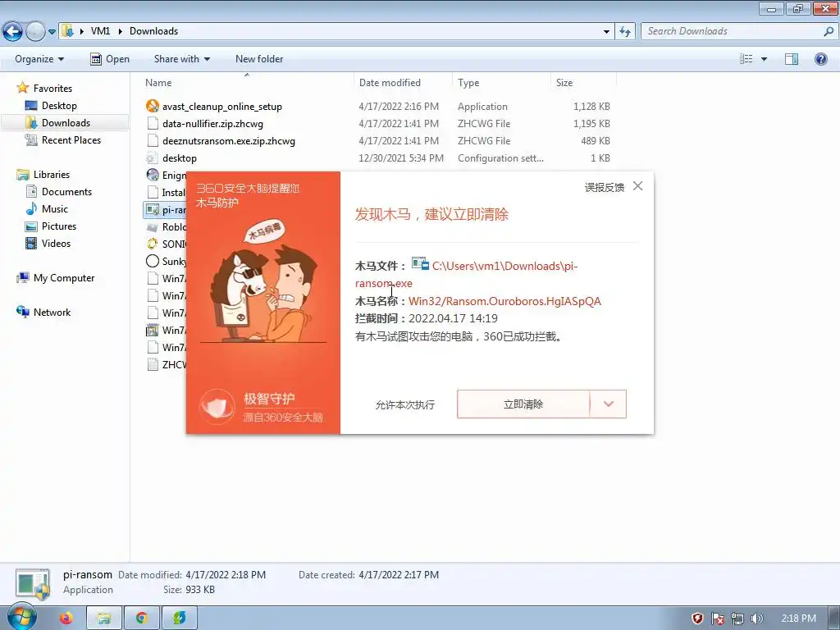Image resolution: width=840 pixels, height=630 pixels.
Task: Expand the view options dropdown arrow
Action: 764,59
